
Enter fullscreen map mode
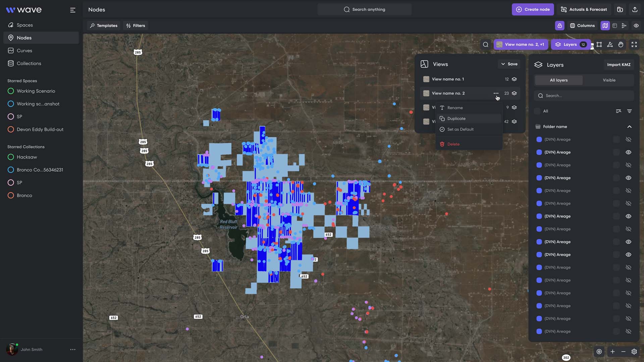coord(634,45)
